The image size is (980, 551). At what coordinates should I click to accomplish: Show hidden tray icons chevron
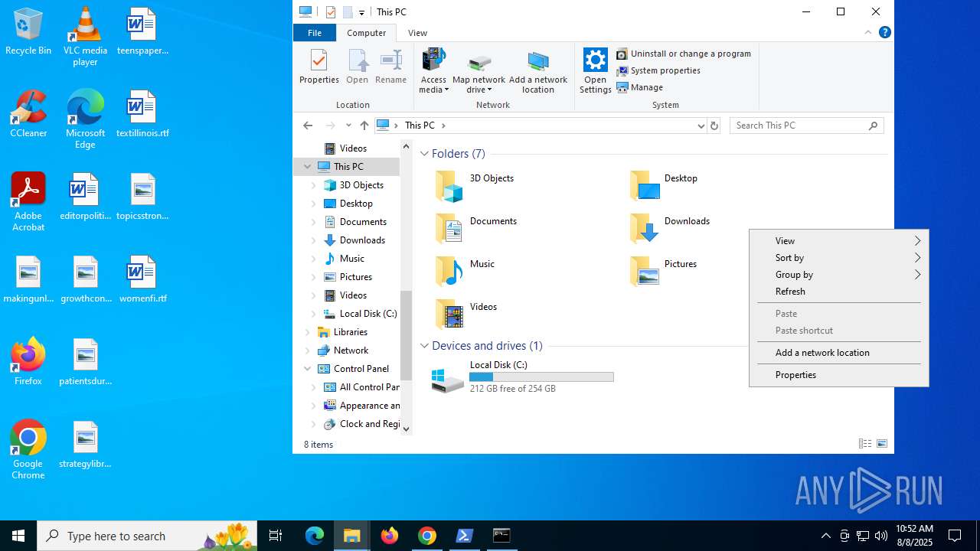[x=825, y=536]
